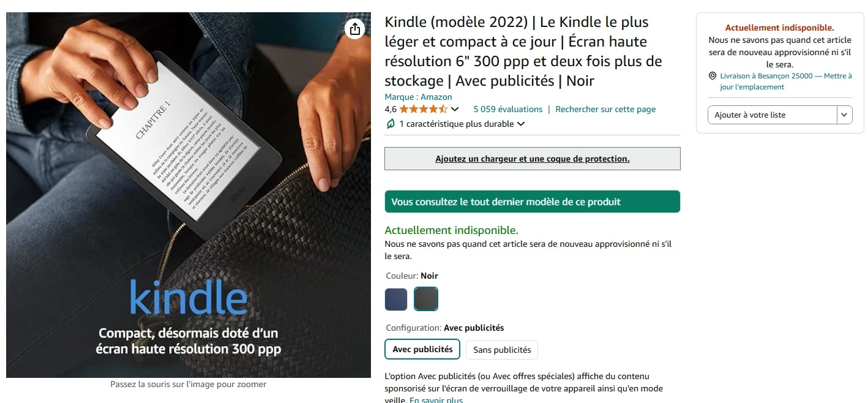Click the location pin delivery icon
Viewport: 868px width, 403px height.
point(712,76)
